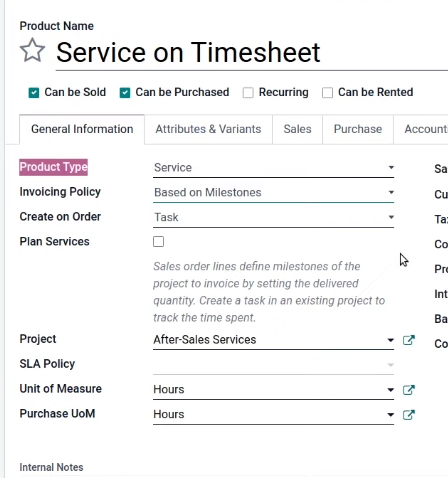The height and width of the screenshot is (478, 448).
Task: Edit the Service on Timesheet name field
Action: click(252, 52)
